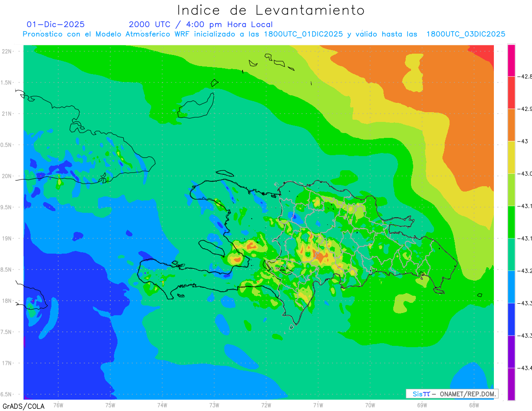532x411 pixels.
Task: Click the '68W' longitude label
Action: click(474, 405)
